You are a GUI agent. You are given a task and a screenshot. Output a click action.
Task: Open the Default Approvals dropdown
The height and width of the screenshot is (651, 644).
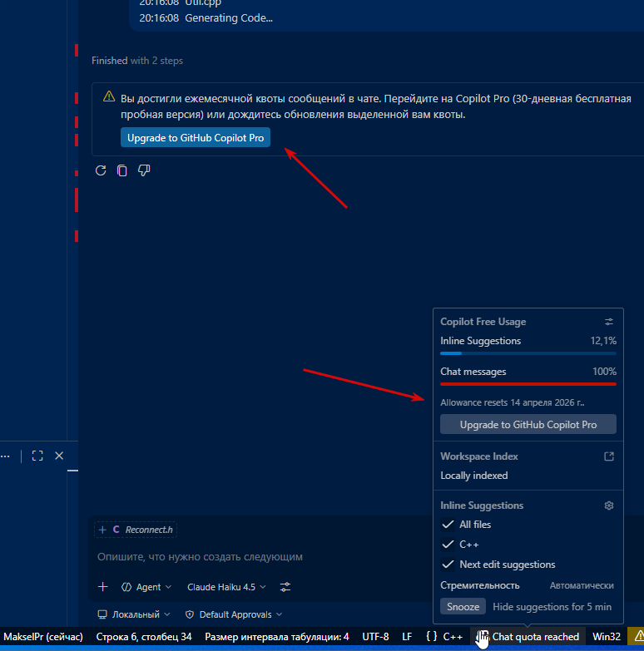[234, 614]
